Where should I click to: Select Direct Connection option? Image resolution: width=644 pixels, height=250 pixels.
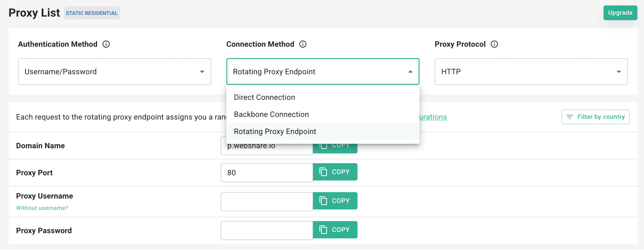[323, 97]
